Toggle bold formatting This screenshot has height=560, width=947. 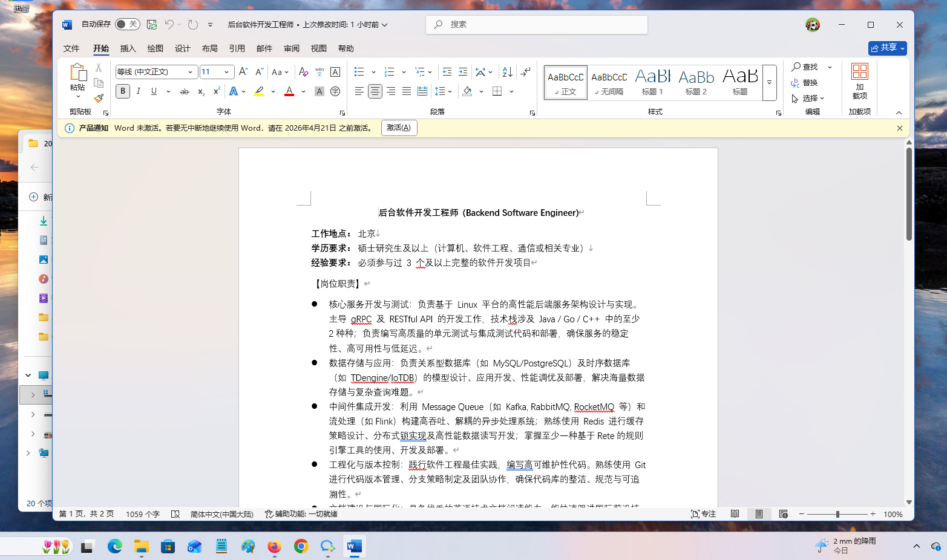(123, 91)
